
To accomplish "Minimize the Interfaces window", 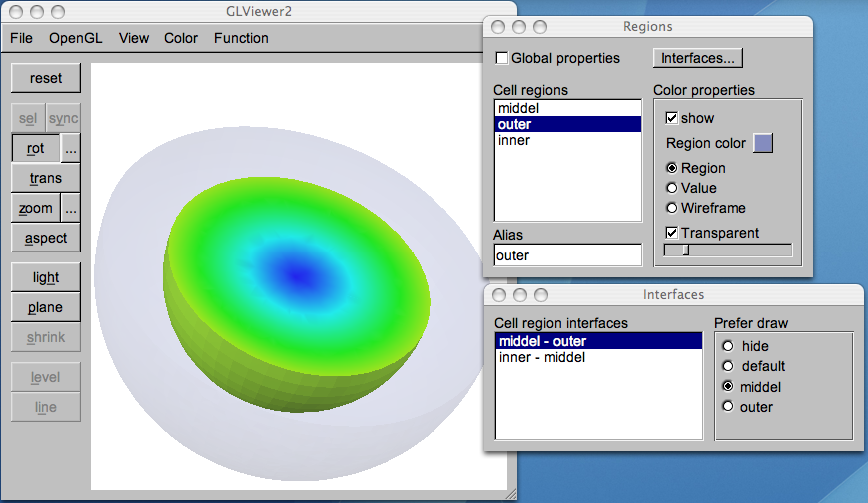I will coord(519,295).
